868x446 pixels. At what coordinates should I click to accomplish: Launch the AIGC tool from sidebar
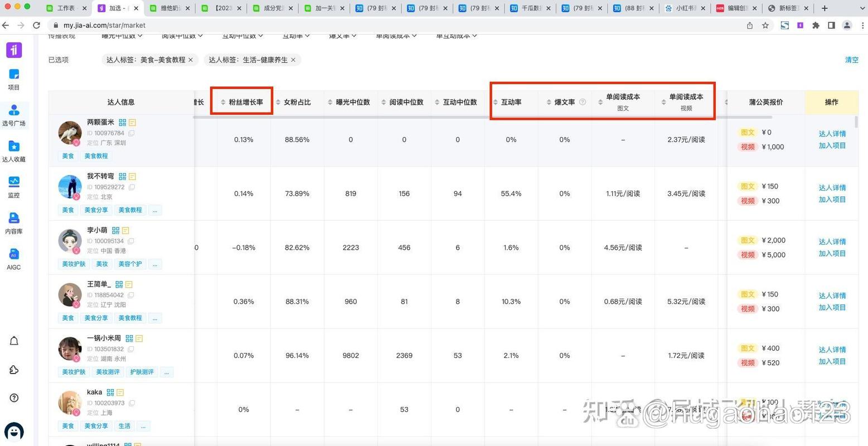pyautogui.click(x=13, y=259)
